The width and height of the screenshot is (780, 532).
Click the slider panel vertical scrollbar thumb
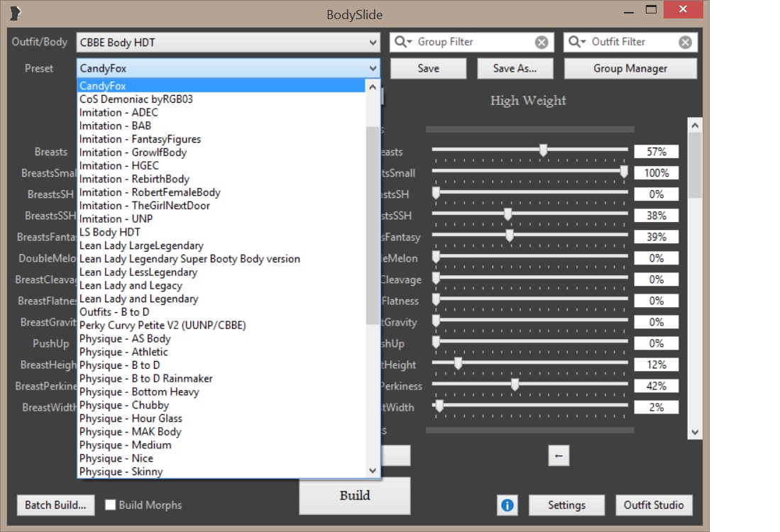coord(695,165)
